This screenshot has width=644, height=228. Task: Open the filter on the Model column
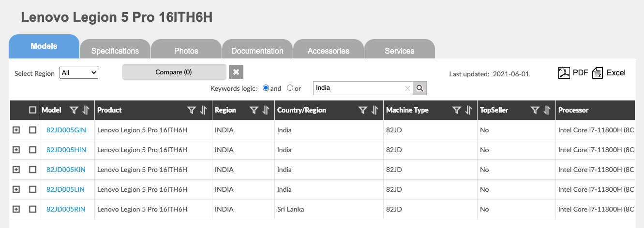click(x=74, y=110)
